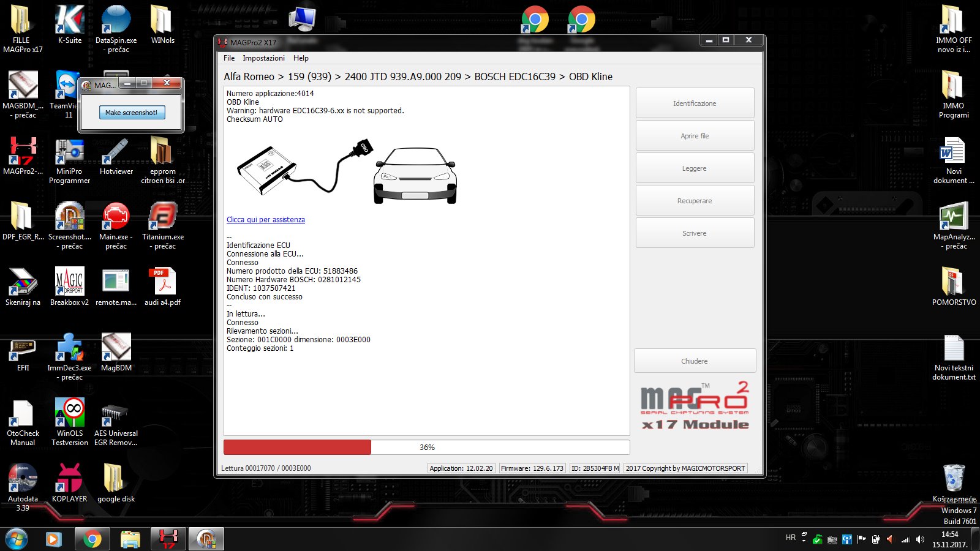Select the Novi tekstni dokument.txt file

tap(954, 357)
